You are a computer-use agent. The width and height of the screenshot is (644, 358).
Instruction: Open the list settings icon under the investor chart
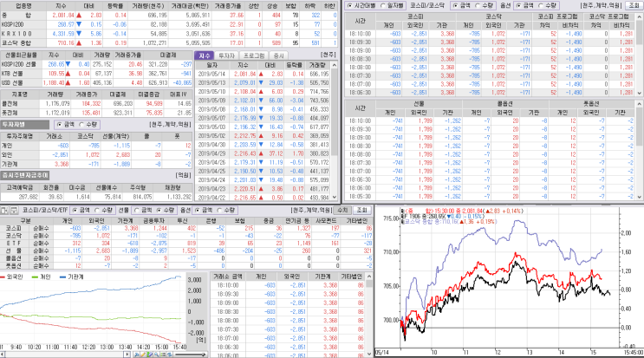point(163,355)
